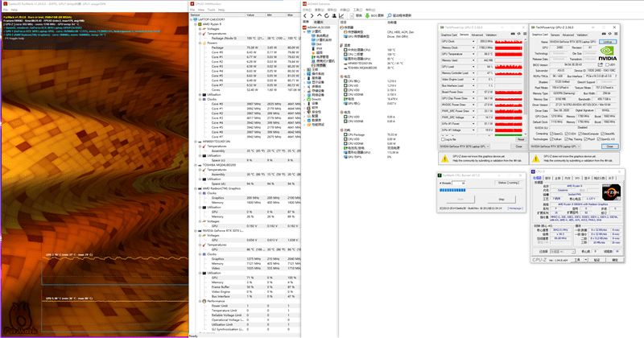
Task: Switch to the SPD tab in CPU-Z
Action: point(577,178)
